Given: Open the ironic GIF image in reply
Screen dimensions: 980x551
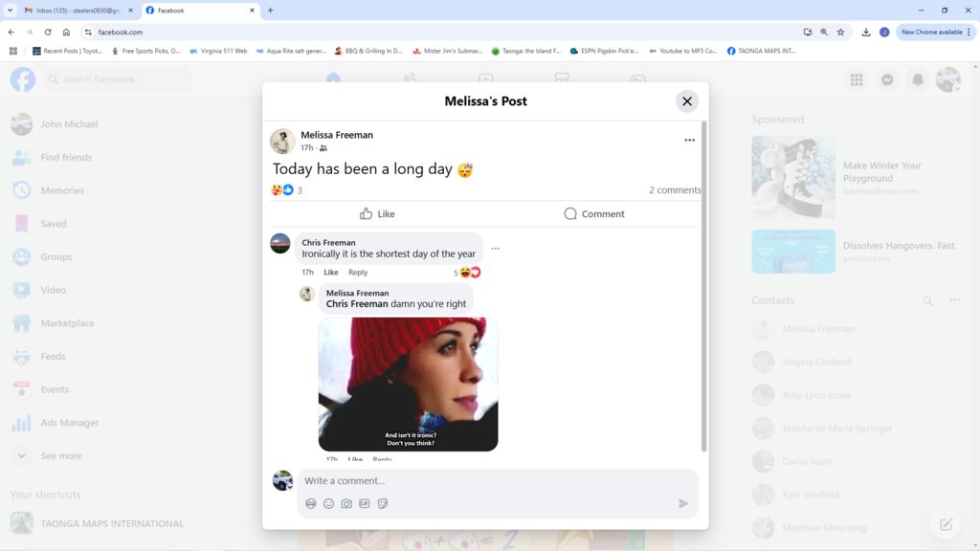Looking at the screenshot, I should click(408, 385).
